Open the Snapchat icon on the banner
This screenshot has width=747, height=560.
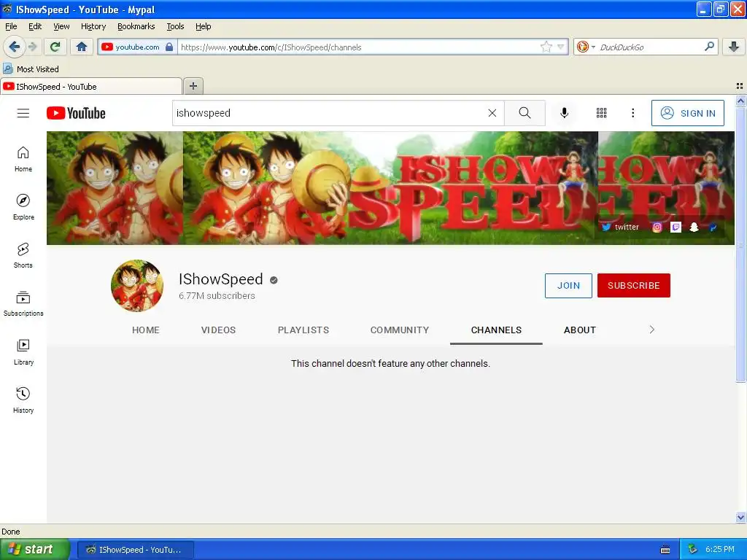tap(694, 227)
